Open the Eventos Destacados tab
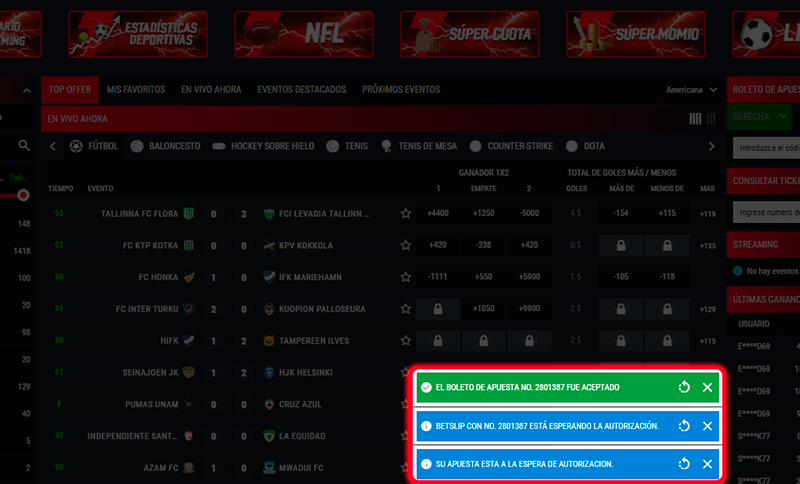This screenshot has height=484, width=800. (x=302, y=90)
